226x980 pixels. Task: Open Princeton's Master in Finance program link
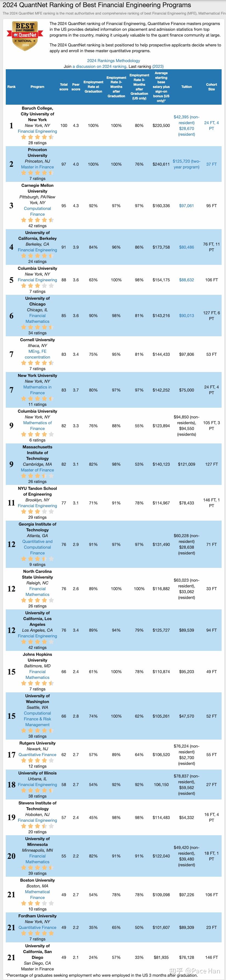37,167
